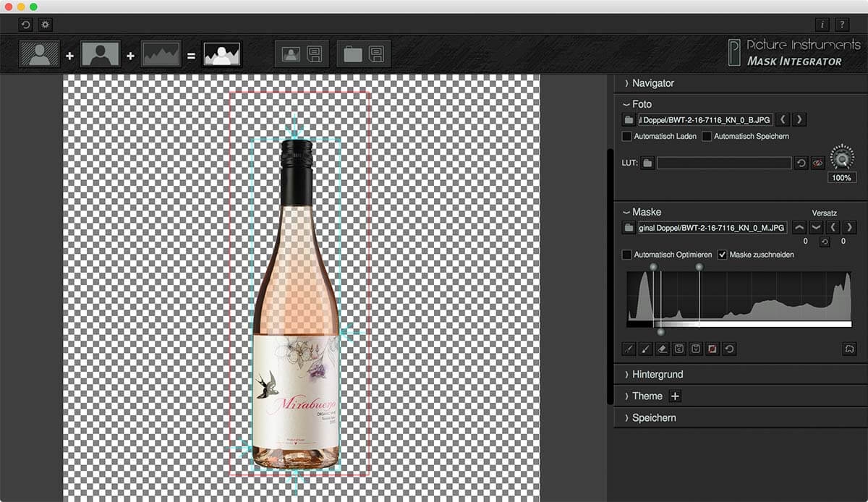Shift mask offset up under Versatz
868x502 pixels.
(799, 227)
